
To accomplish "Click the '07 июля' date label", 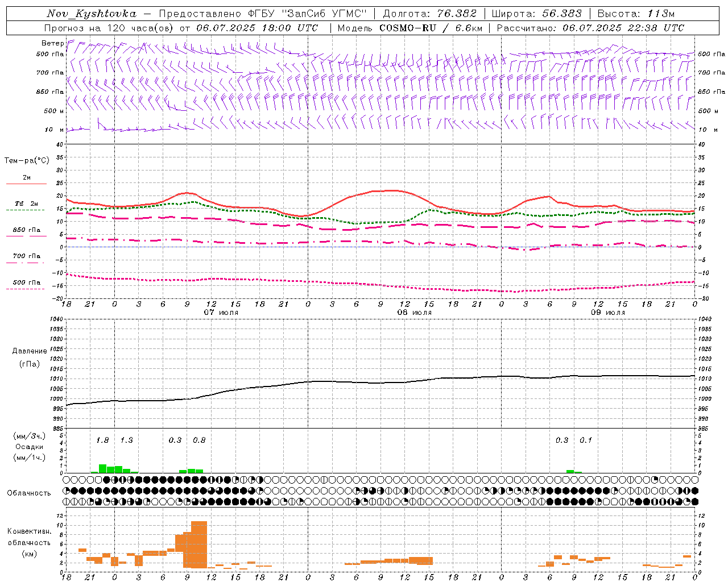I will click(221, 313).
